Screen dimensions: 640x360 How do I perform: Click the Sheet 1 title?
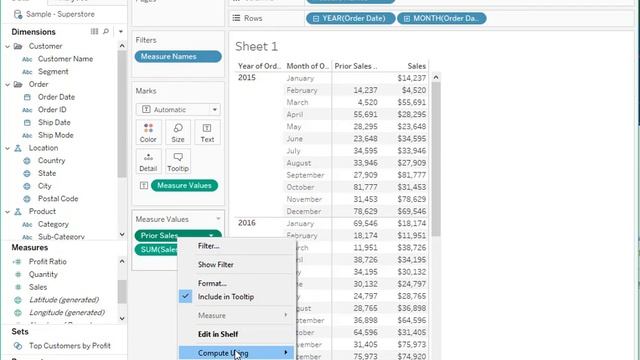(256, 47)
